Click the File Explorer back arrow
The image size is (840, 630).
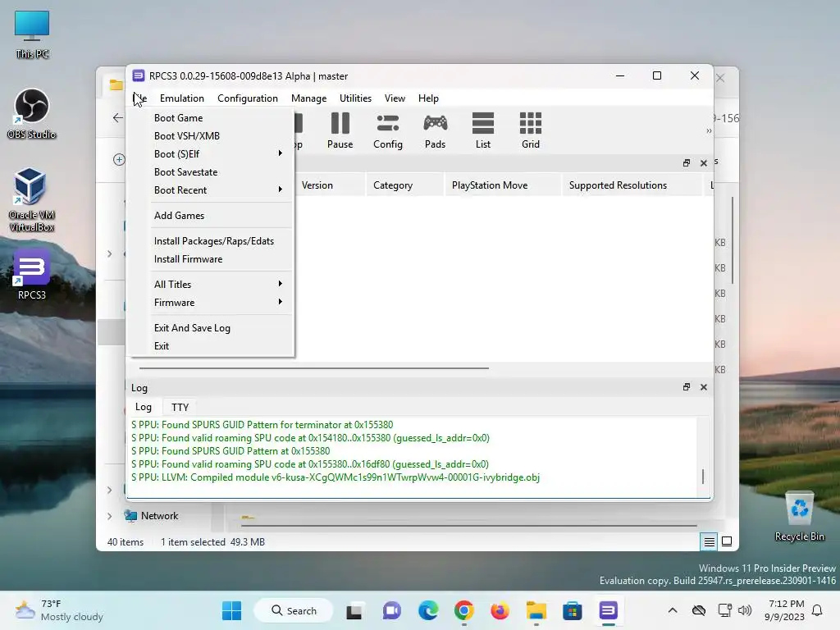point(118,118)
